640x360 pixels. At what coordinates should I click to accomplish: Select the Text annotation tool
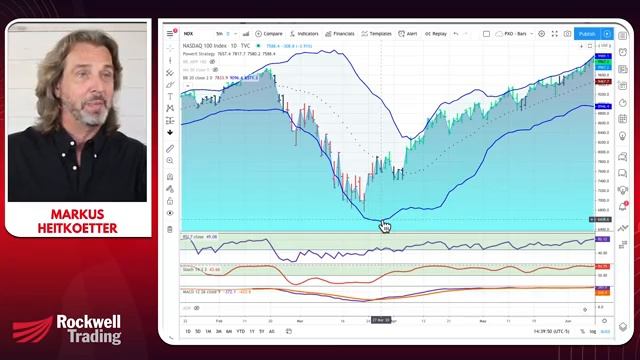(x=170, y=97)
